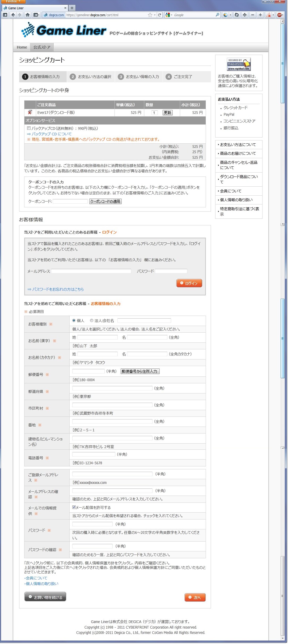This screenshot has height=644, width=288.
Task: Select step 2 お支払い方法の選択
Action: [x=91, y=77]
